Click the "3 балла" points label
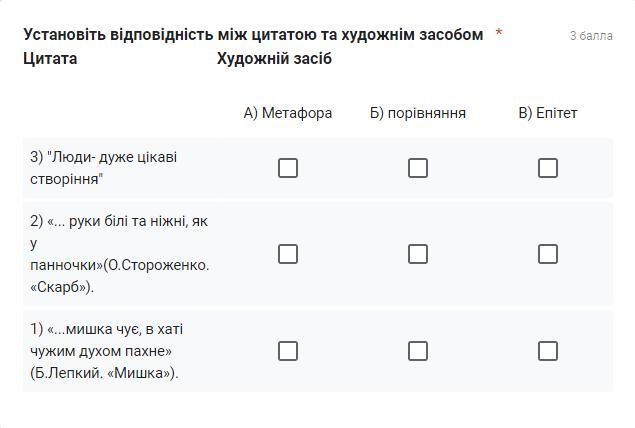 [x=591, y=36]
